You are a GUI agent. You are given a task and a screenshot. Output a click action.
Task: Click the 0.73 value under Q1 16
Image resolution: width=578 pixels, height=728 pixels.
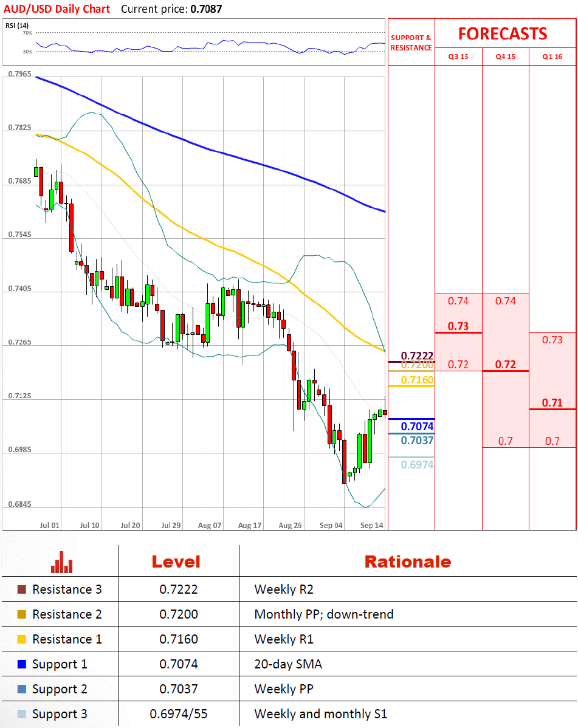pos(552,340)
